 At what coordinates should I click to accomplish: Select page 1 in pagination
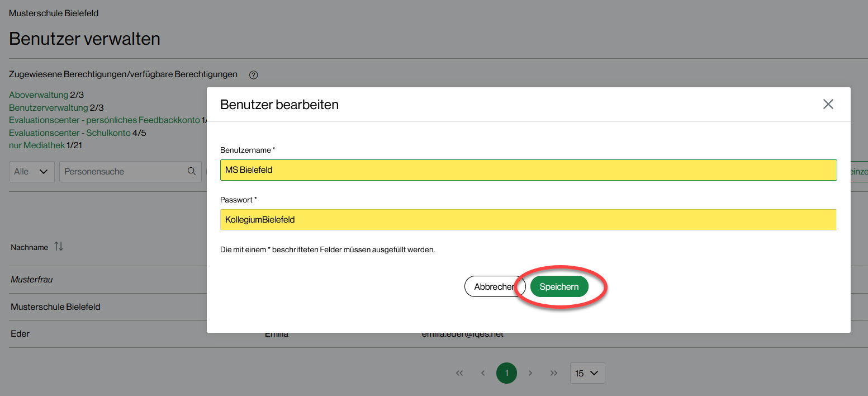point(506,373)
